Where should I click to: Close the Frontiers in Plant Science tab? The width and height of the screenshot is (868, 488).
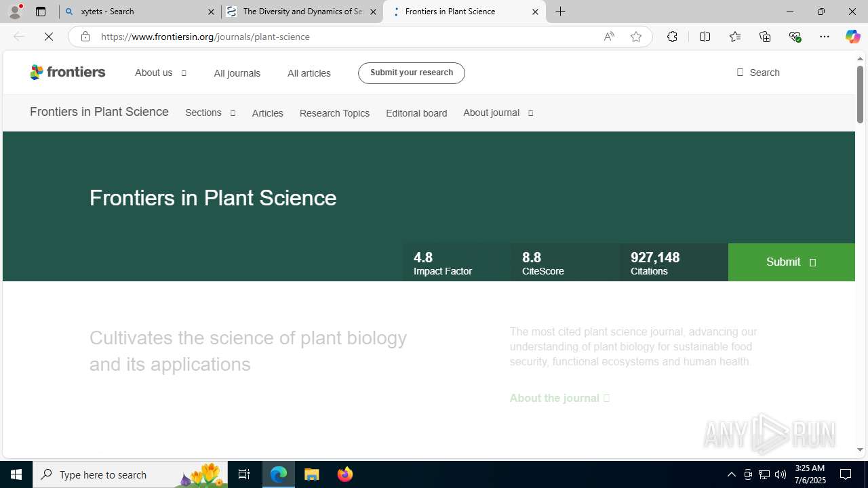535,12
